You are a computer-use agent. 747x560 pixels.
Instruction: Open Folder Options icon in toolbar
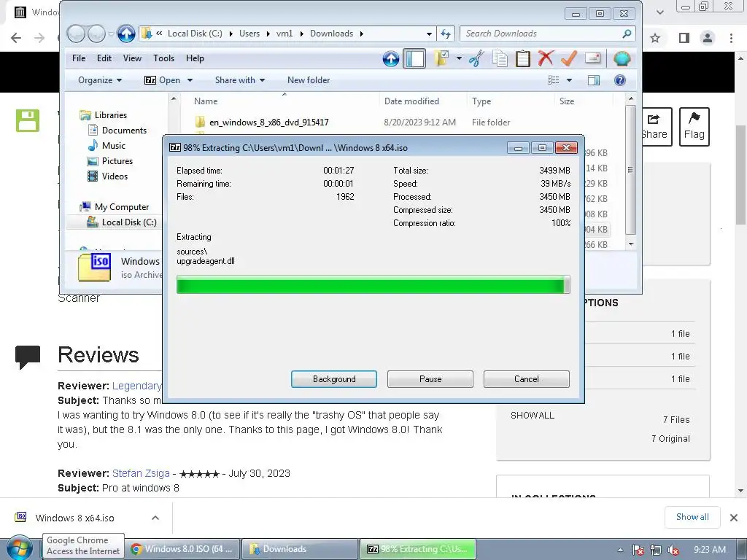coord(441,58)
